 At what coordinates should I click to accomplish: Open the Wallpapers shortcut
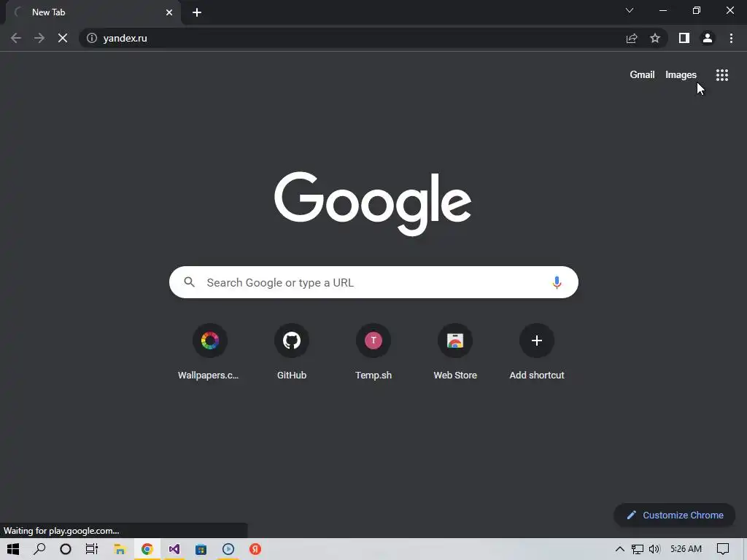[x=209, y=351]
